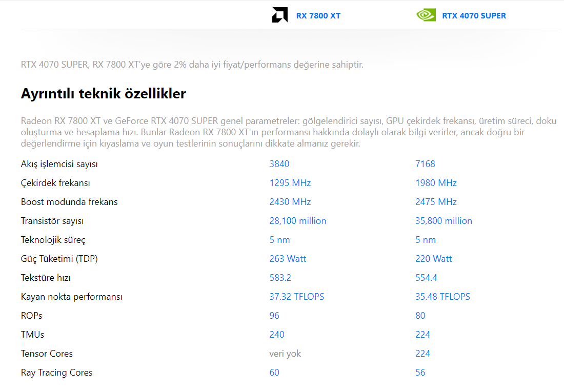Click the "224" value in the TMUs row
Viewport: 564px width, 392px height.
[x=422, y=335]
